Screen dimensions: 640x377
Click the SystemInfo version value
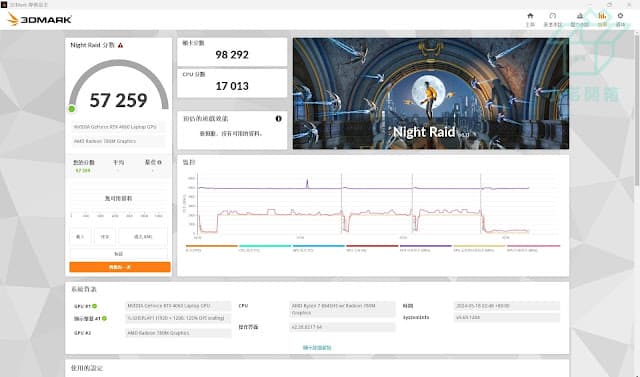[507, 317]
